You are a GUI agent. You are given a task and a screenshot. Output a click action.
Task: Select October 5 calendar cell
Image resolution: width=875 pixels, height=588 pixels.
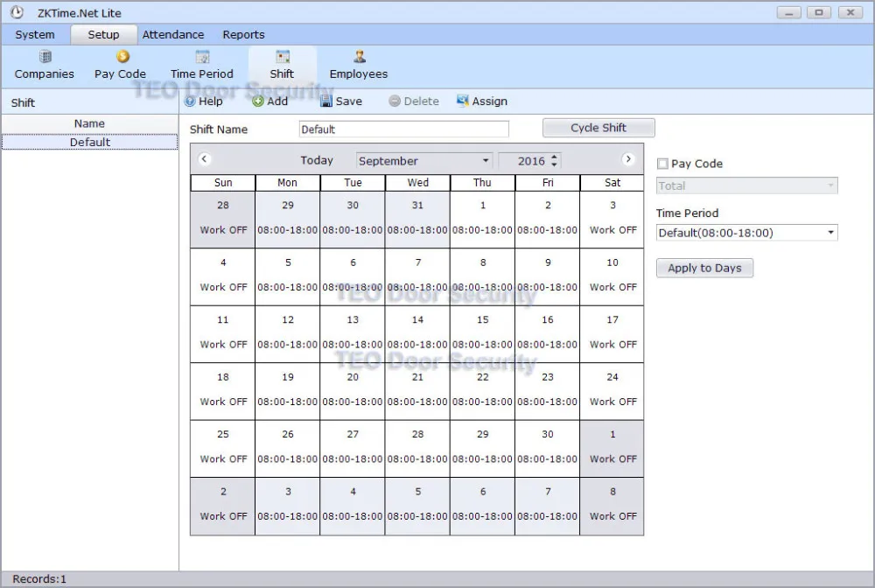pyautogui.click(x=418, y=506)
